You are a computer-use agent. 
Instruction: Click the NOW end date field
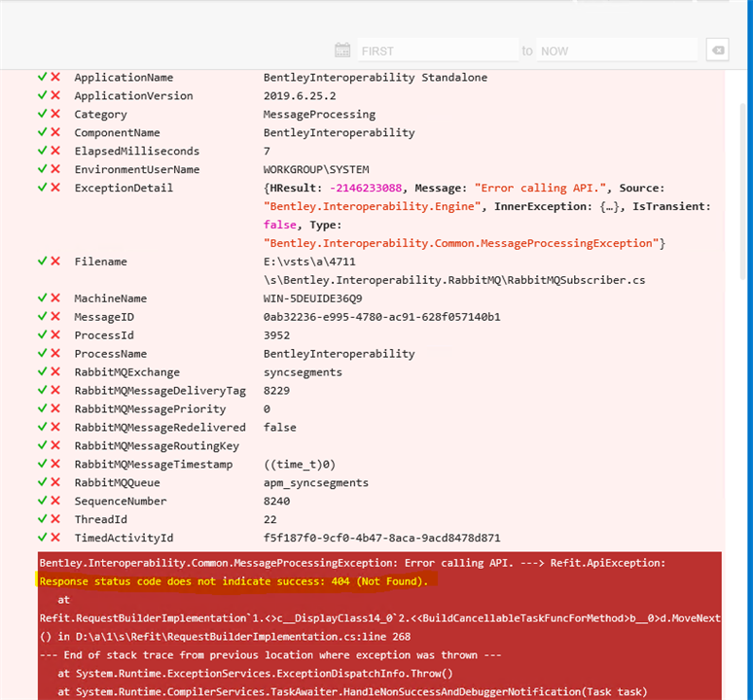[x=617, y=50]
